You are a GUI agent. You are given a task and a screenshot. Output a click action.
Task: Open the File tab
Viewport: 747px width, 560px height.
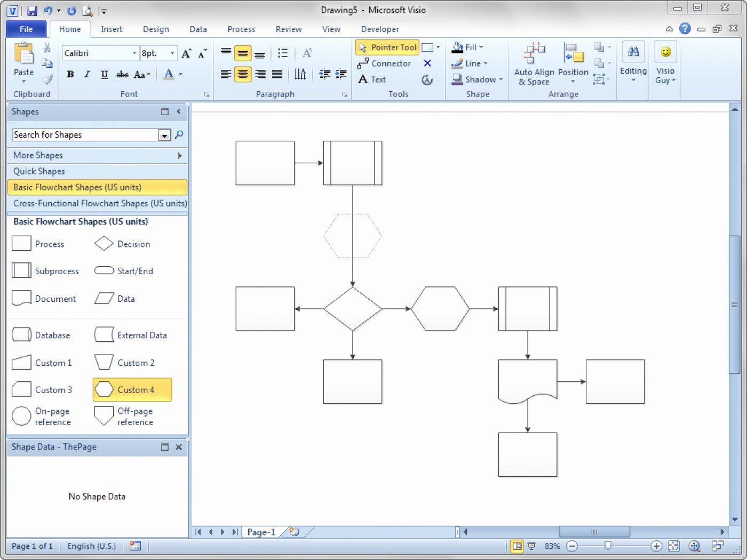click(x=26, y=29)
